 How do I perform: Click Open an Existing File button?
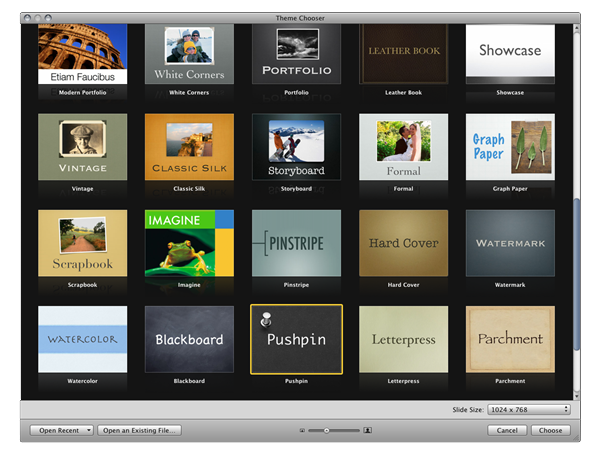coord(139,430)
